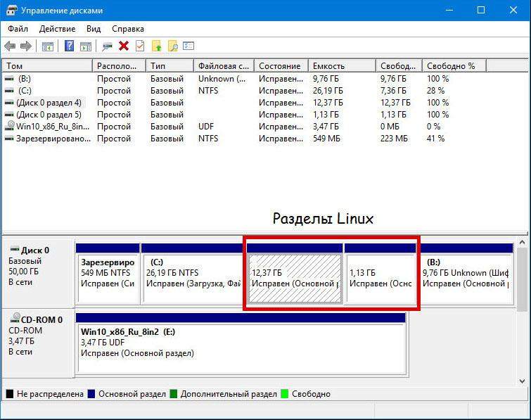This screenshot has height=420, width=531.
Task: Toggle the console tree pane icon
Action: (x=48, y=46)
